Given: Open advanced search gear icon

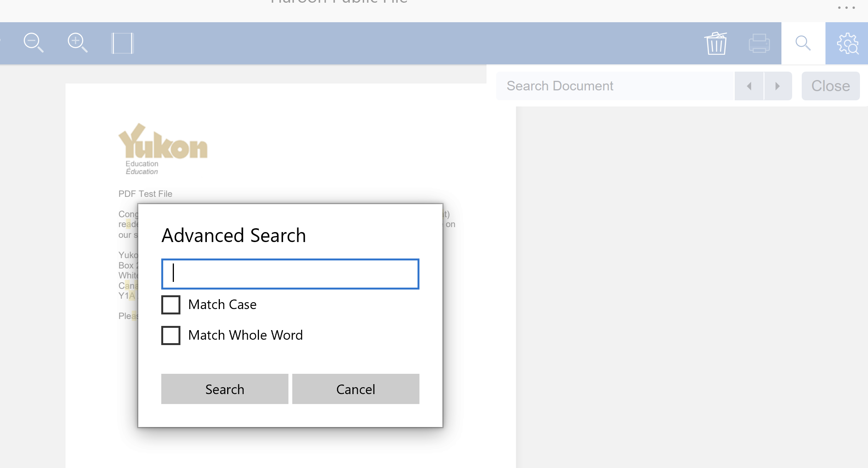Looking at the screenshot, I should (x=847, y=43).
